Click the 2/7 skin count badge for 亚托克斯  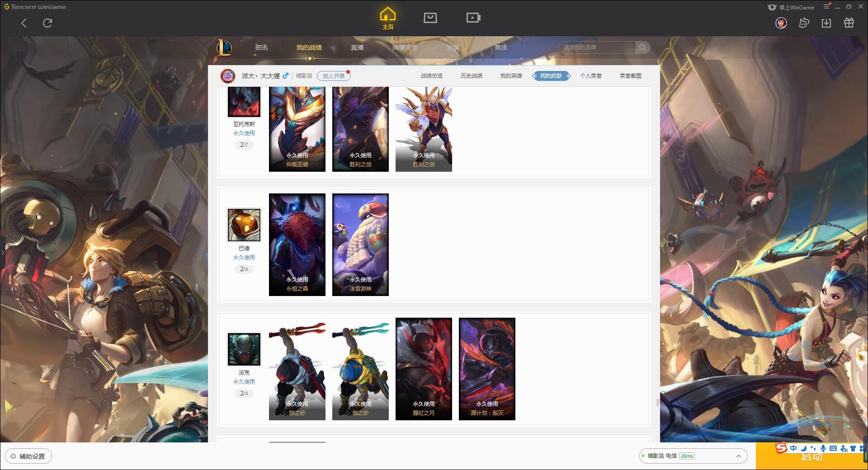pos(244,145)
